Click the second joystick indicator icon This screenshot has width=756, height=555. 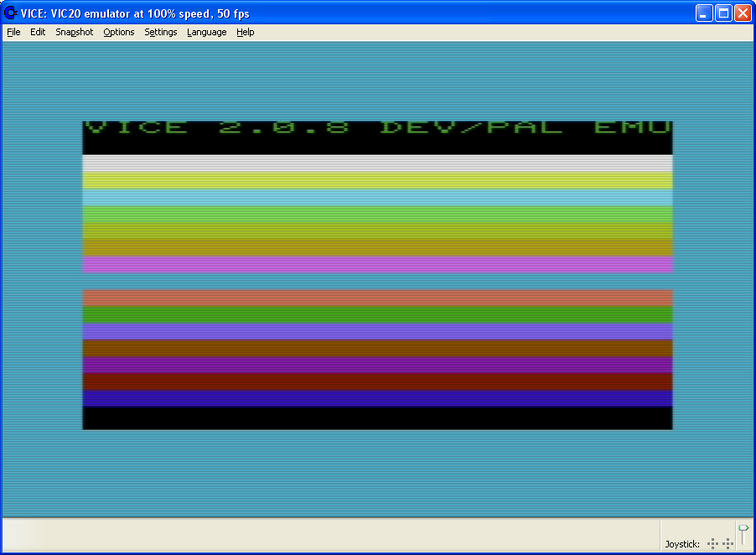[x=728, y=544]
